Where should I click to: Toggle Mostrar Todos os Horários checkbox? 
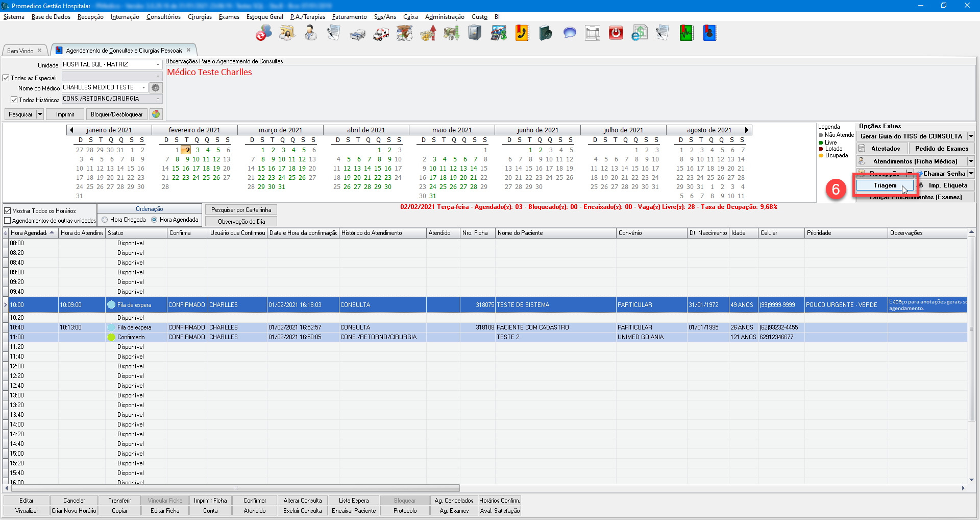[x=8, y=211]
